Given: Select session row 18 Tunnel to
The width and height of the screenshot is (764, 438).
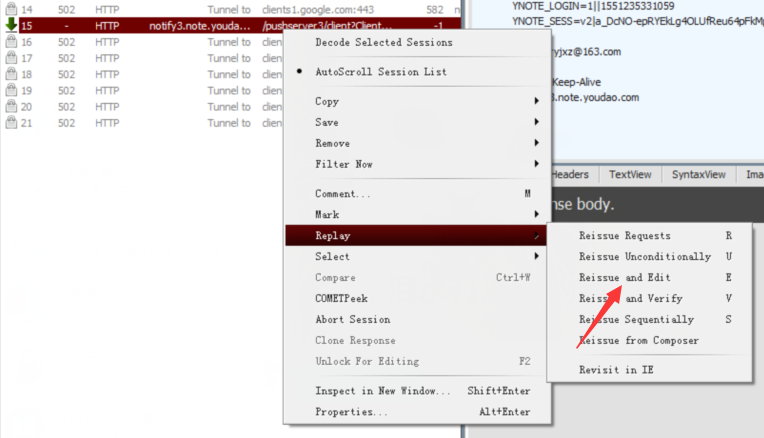Looking at the screenshot, I should [143, 74].
